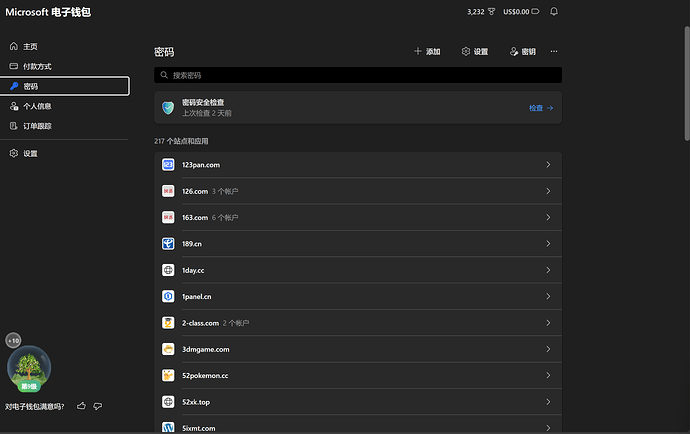The image size is (690, 434).
Task: Expand the 52xk.top row chevron
Action: click(548, 402)
